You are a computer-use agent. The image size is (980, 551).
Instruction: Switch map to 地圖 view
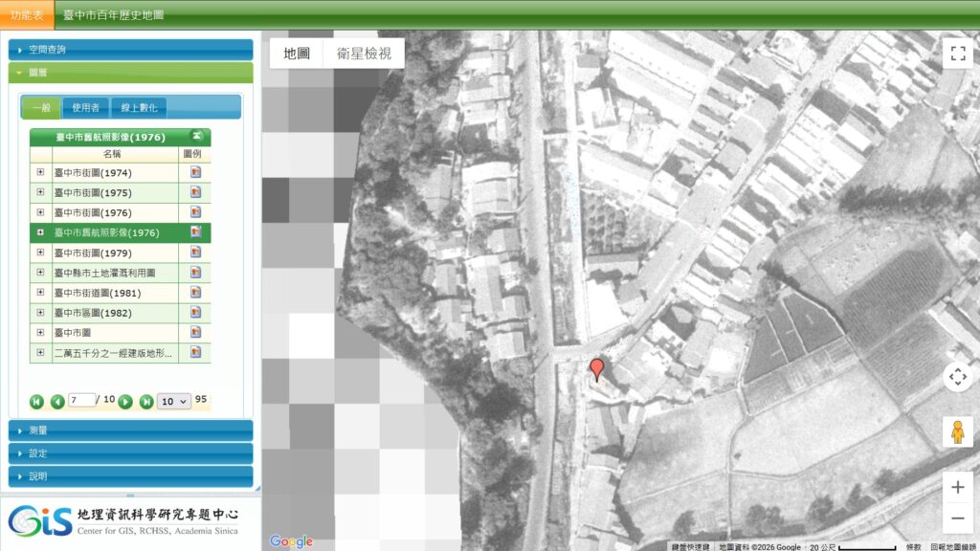pyautogui.click(x=297, y=54)
